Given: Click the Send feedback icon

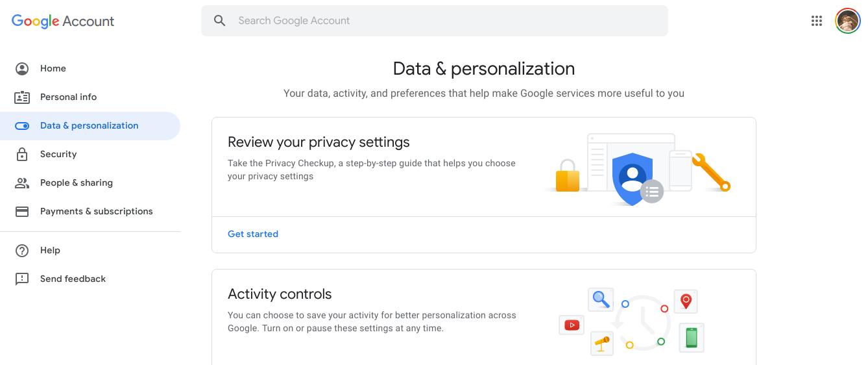Looking at the screenshot, I should coord(22,279).
